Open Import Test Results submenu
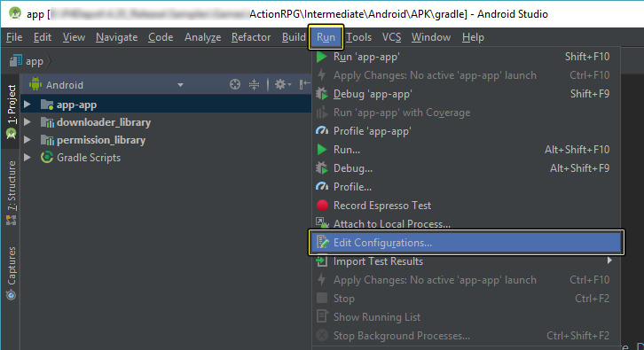644x350 pixels. [x=466, y=261]
